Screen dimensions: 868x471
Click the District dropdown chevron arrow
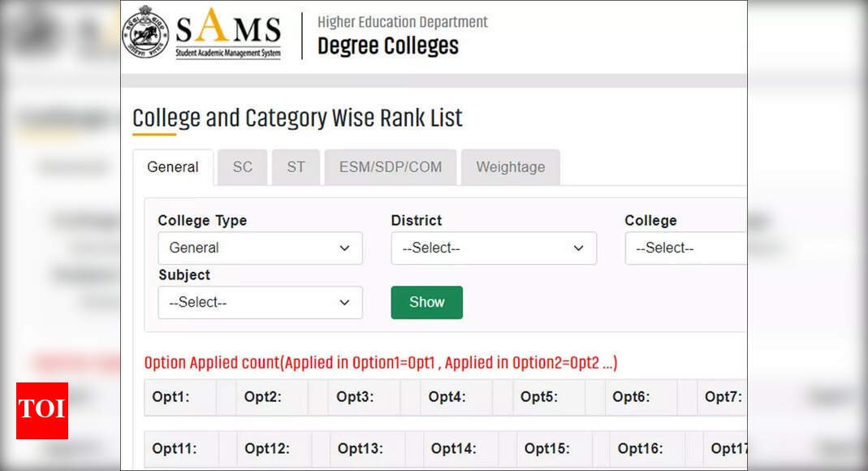pos(578,248)
